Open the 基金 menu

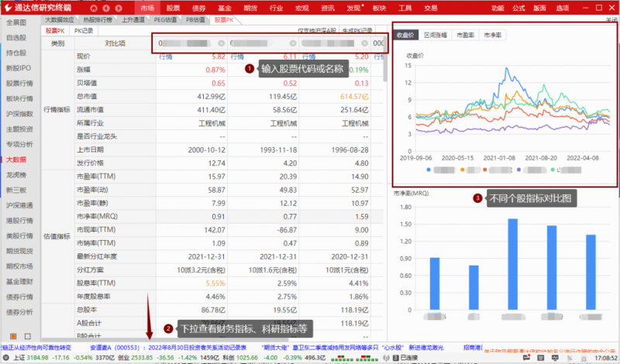pos(224,8)
